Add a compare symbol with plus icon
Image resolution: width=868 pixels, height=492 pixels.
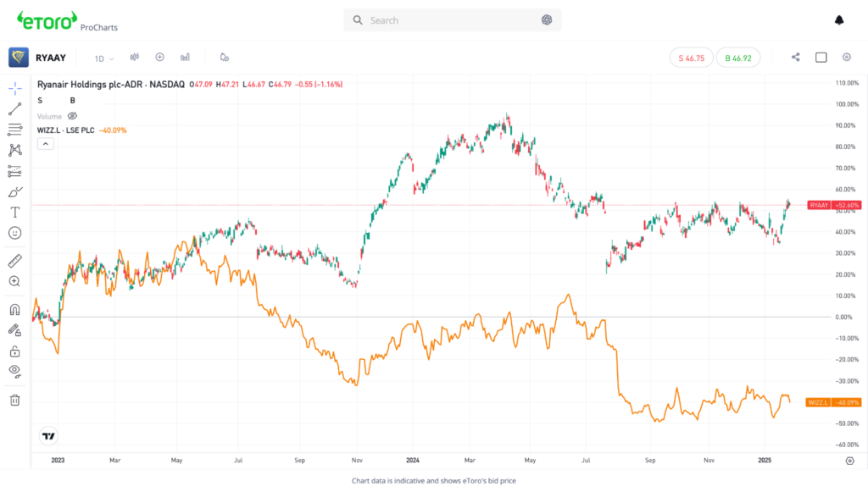(160, 57)
